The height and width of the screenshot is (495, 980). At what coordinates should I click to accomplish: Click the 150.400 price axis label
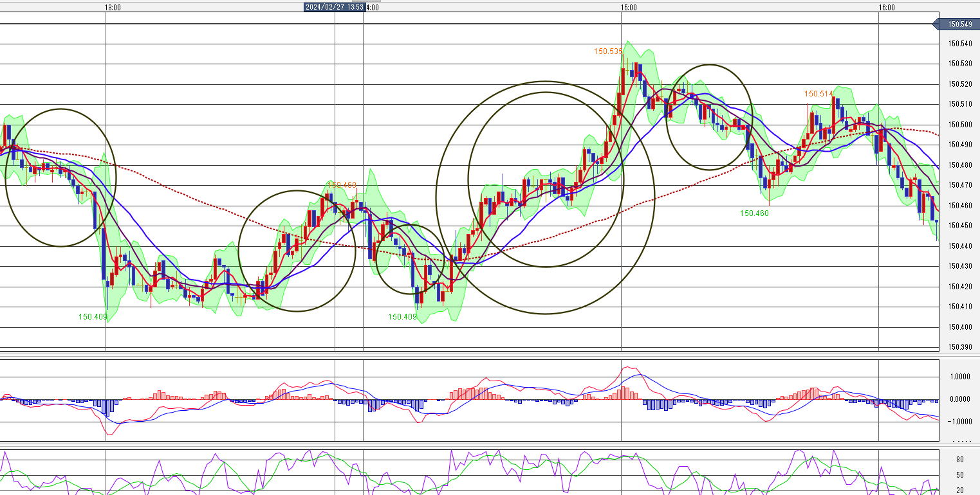coord(959,327)
